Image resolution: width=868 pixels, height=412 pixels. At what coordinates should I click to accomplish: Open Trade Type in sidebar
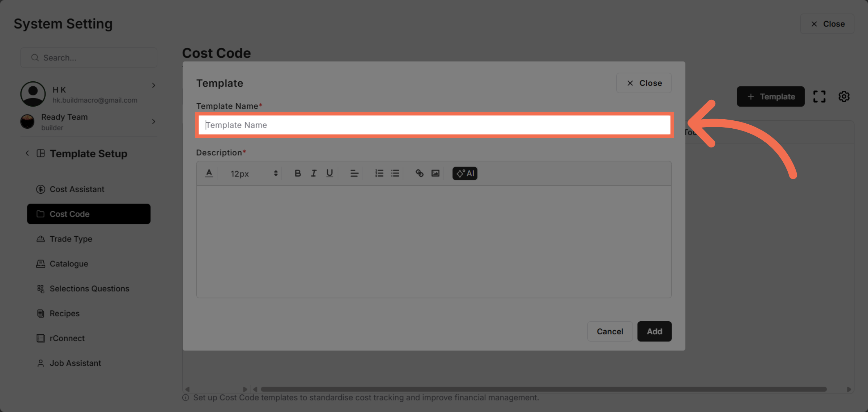click(x=71, y=239)
